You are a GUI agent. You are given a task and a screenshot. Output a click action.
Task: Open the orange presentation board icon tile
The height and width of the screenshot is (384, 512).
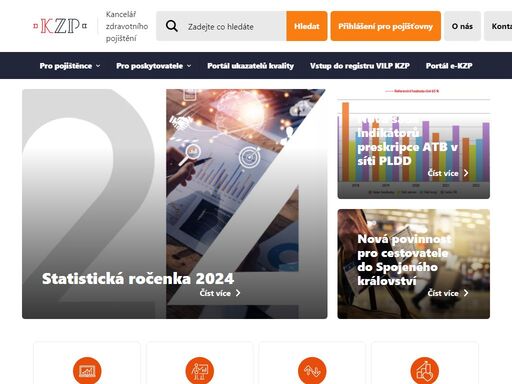200,370
